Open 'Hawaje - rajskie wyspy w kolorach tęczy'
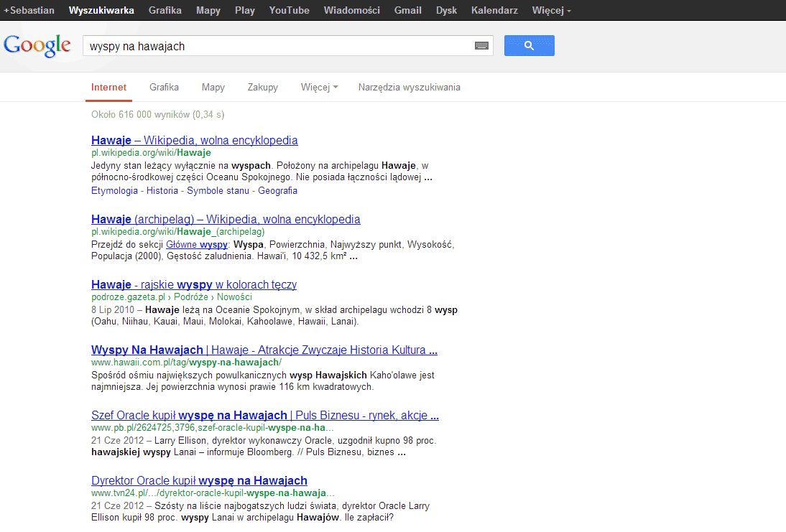 194,285
